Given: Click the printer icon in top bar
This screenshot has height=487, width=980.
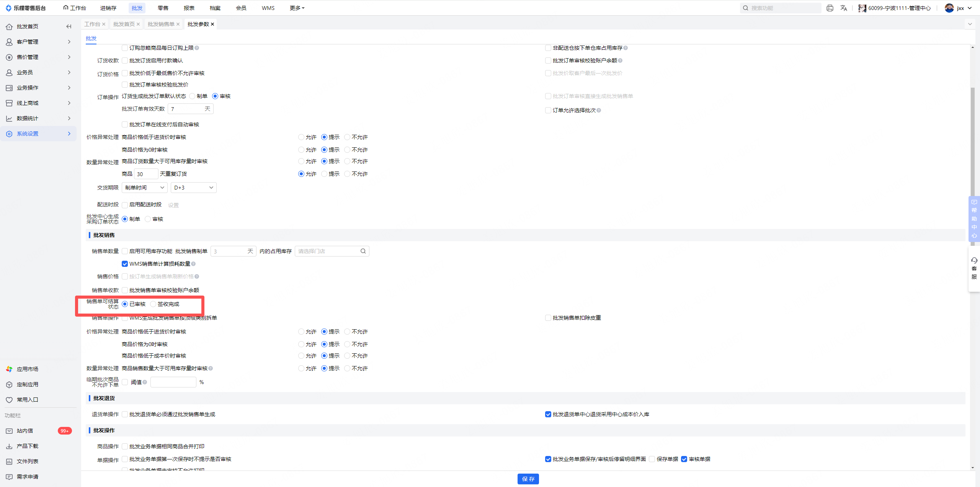Looking at the screenshot, I should (830, 8).
